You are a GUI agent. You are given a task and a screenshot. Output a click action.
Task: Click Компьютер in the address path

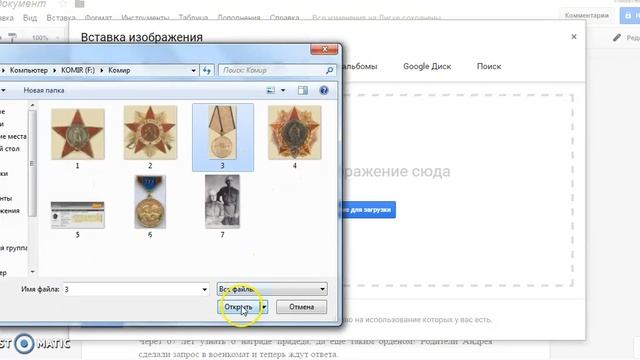coord(29,70)
